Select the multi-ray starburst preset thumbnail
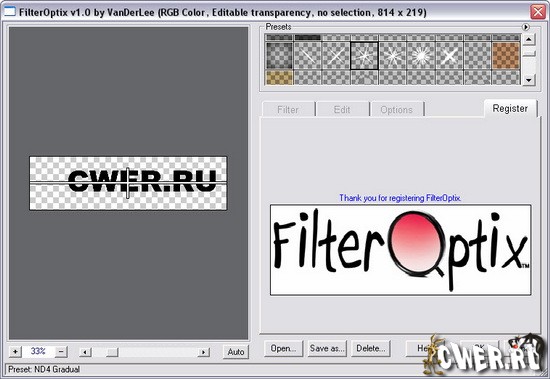This screenshot has height=379, width=550. pos(421,56)
